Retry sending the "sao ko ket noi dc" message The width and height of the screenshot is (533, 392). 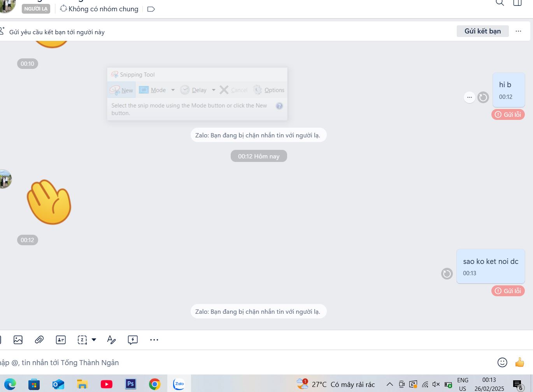(x=447, y=274)
